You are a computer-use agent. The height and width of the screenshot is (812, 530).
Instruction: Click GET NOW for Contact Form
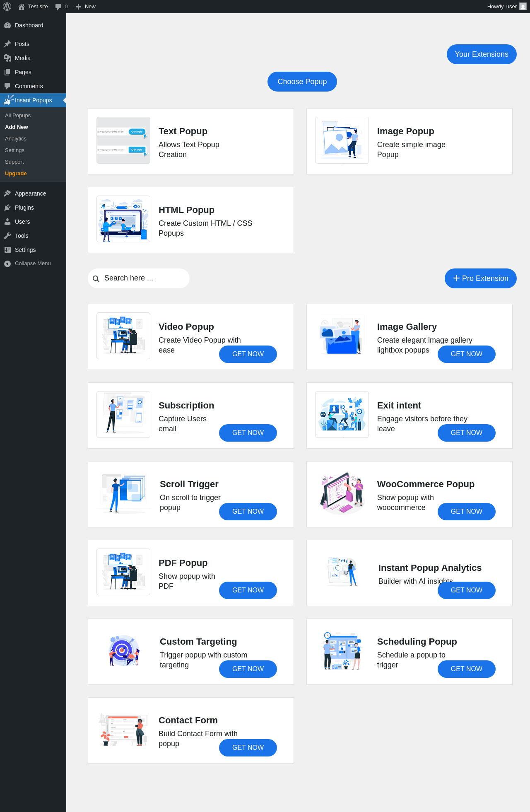(248, 748)
